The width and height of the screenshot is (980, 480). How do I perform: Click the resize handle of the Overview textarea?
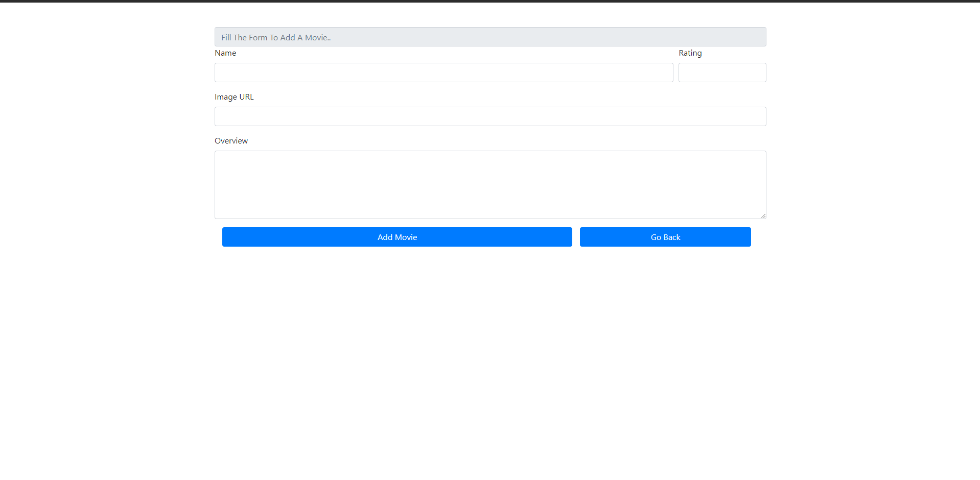pos(763,216)
